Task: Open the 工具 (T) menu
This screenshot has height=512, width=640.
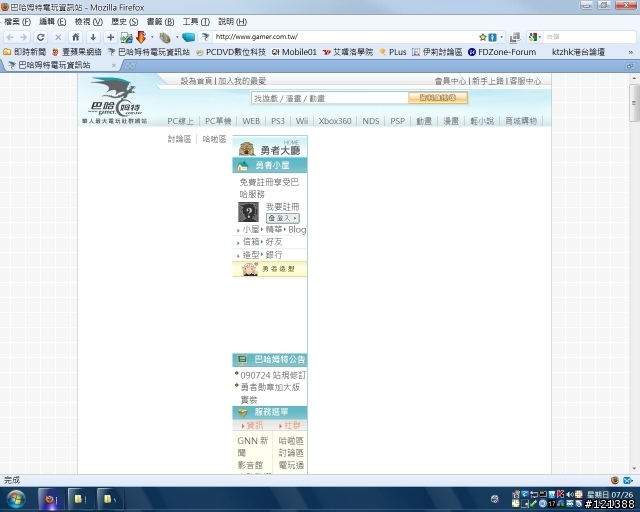Action: point(196,22)
